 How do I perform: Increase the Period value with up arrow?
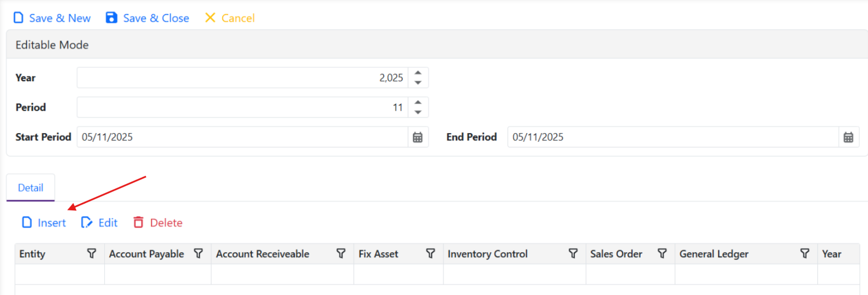[418, 102]
